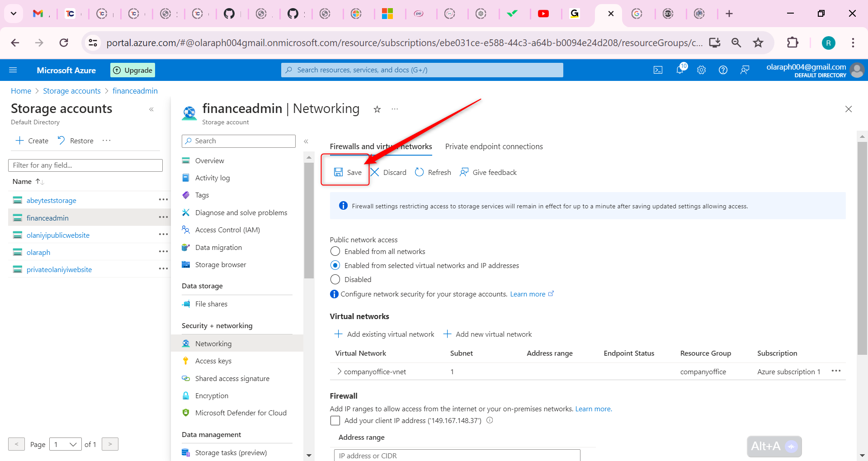Click Give feedback in toolbar

coord(488,172)
